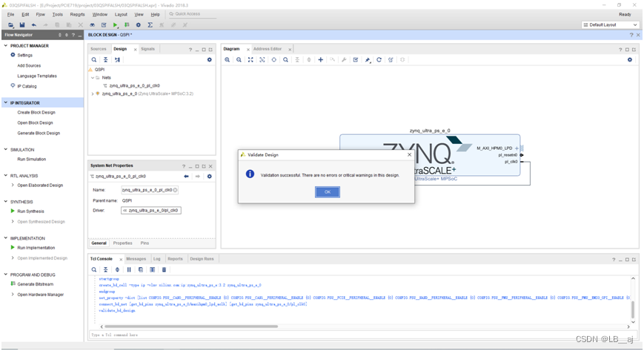Viewport: 644px width, 351px height.
Task: Open the Default Layout dropdown
Action: [x=611, y=25]
